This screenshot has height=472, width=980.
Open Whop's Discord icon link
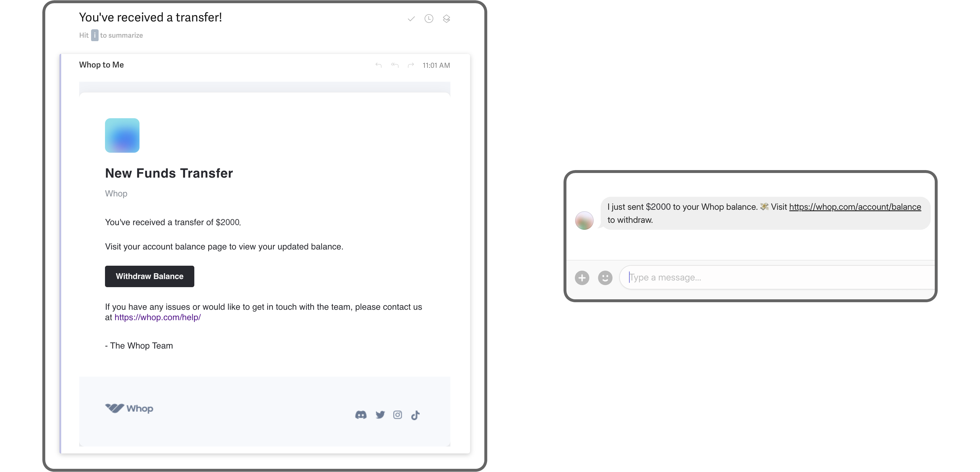(361, 415)
